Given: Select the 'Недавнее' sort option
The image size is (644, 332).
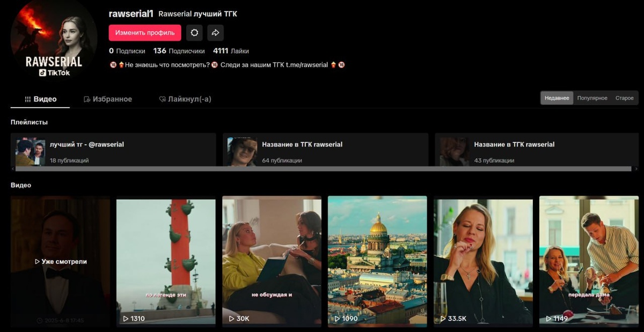Looking at the screenshot, I should click(x=557, y=98).
